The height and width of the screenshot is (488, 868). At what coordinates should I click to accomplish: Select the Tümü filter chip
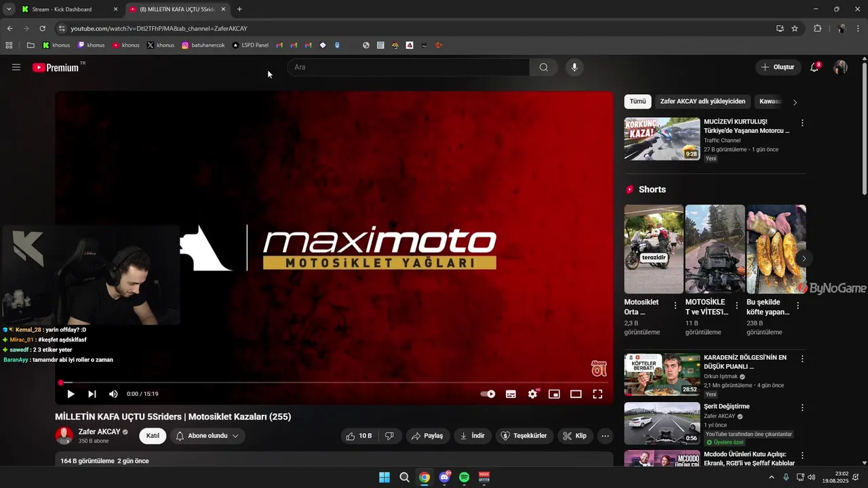point(637,102)
